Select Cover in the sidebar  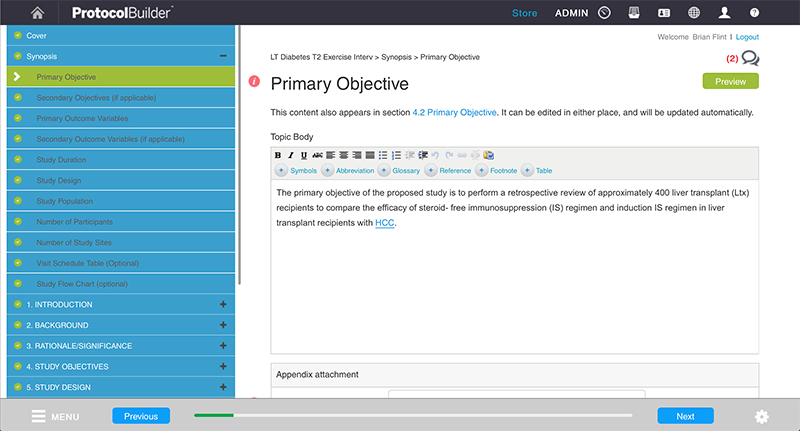(121, 35)
